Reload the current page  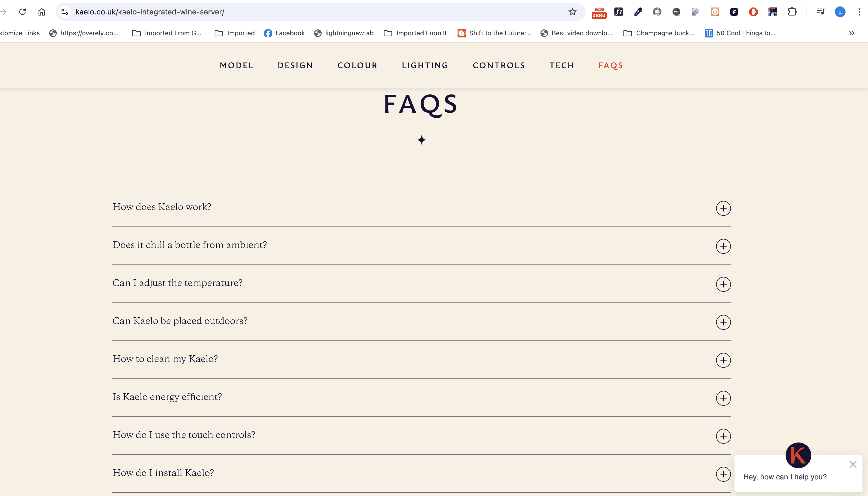tap(22, 12)
